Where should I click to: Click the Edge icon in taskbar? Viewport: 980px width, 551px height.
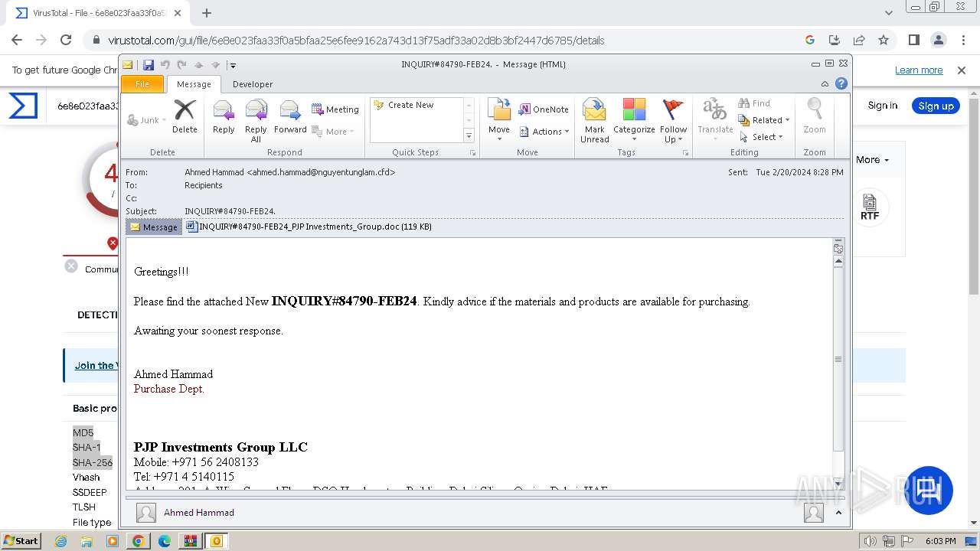click(x=164, y=541)
